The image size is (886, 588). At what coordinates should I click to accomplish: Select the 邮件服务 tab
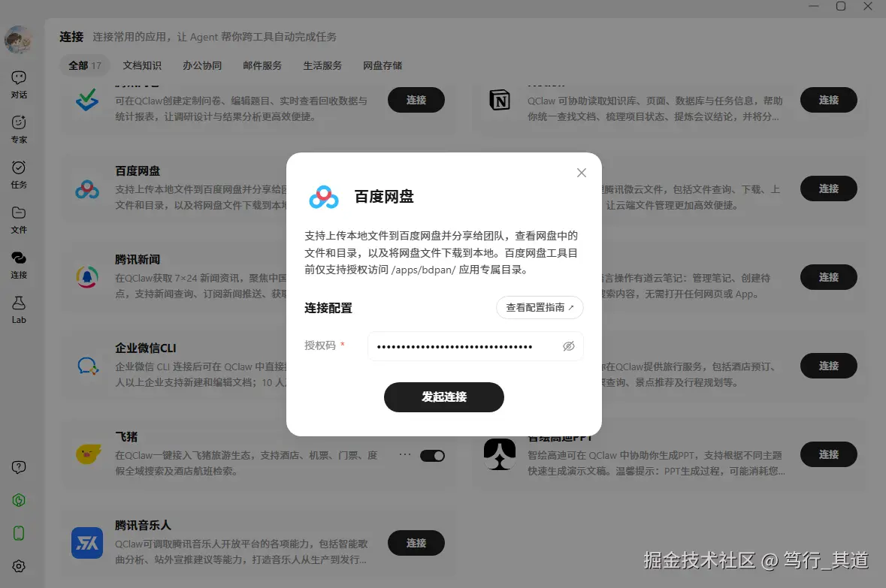[262, 65]
